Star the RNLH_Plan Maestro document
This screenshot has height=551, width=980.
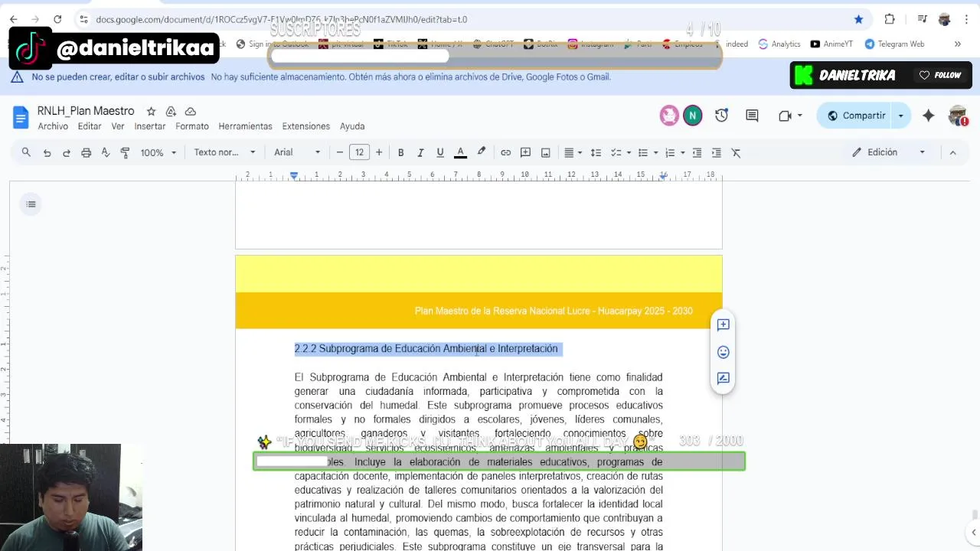(x=152, y=112)
